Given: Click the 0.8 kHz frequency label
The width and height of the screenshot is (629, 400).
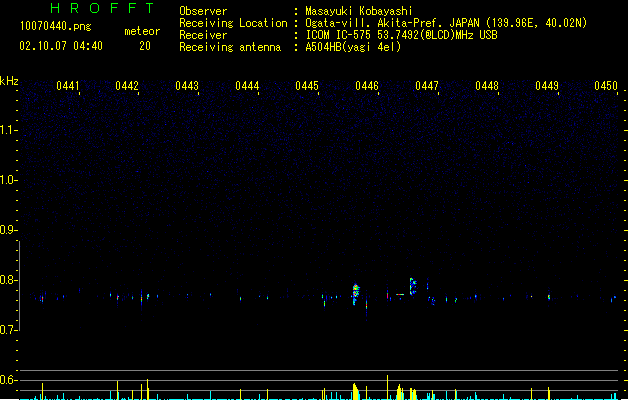Looking at the screenshot, I should 8,280.
